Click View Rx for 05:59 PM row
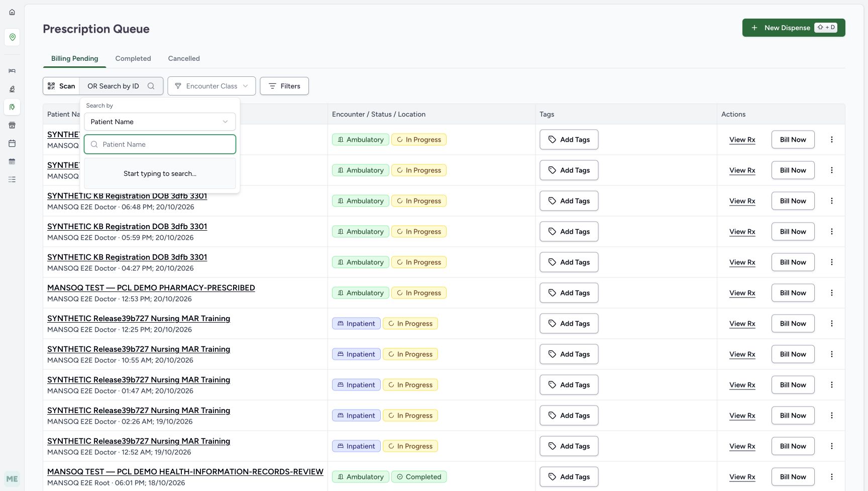Viewport: 868px width, 491px height. tap(742, 232)
